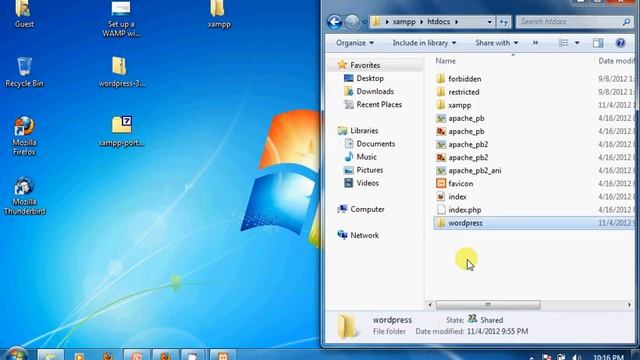Open More view options dropdown arrow
This screenshot has height=360, width=640.
coord(577,43)
